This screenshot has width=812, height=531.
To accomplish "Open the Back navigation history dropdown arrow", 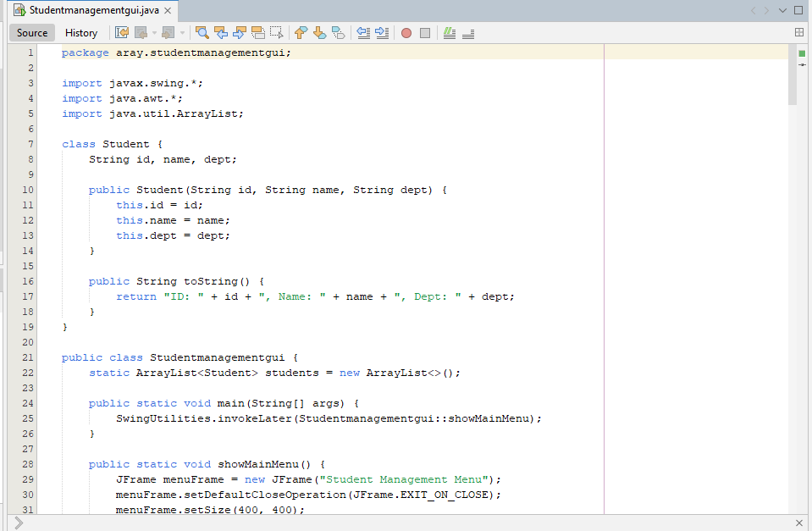I will 153,33.
